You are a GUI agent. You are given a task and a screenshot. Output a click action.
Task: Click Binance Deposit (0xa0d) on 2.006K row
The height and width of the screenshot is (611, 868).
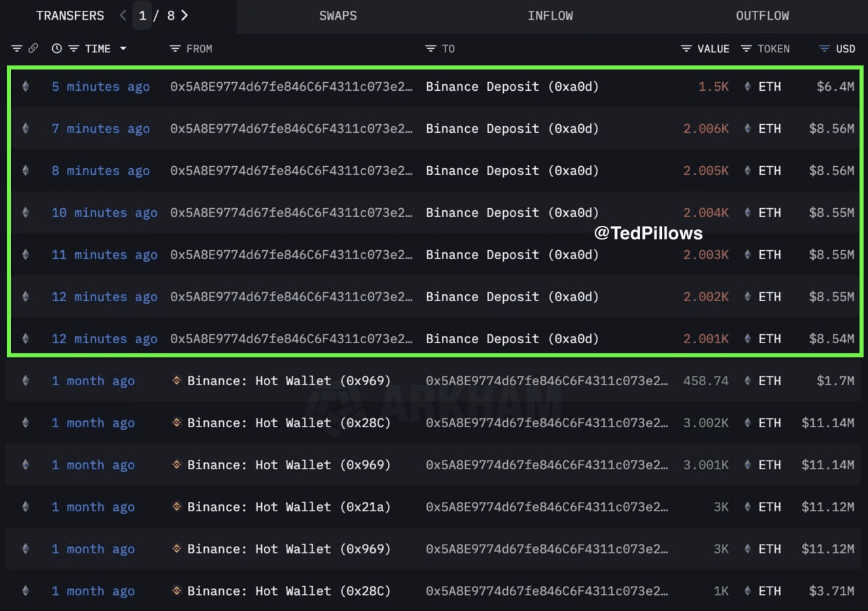point(512,129)
